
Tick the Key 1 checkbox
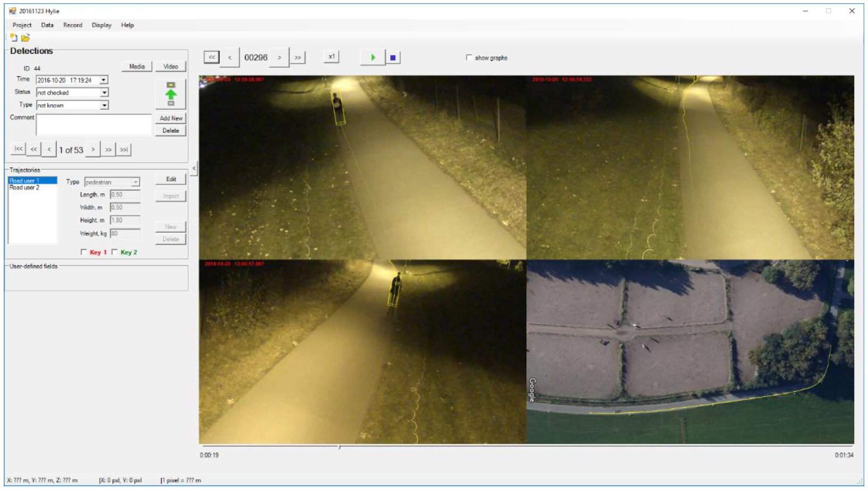coord(83,252)
